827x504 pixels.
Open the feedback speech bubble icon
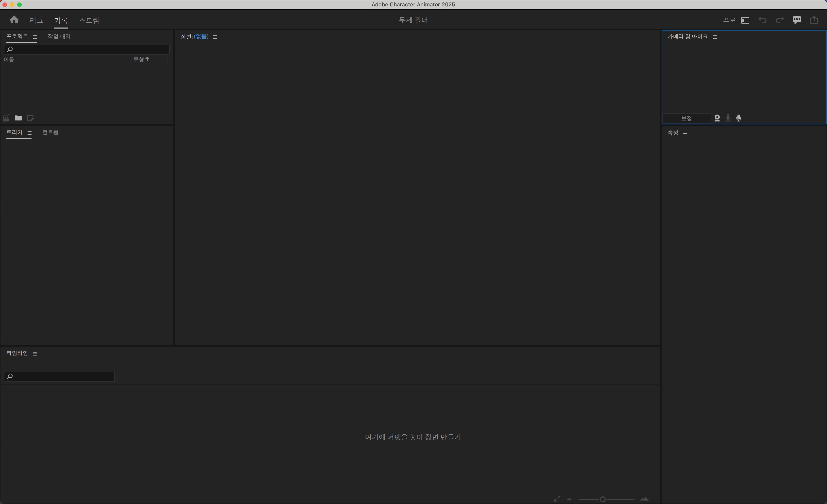[797, 20]
